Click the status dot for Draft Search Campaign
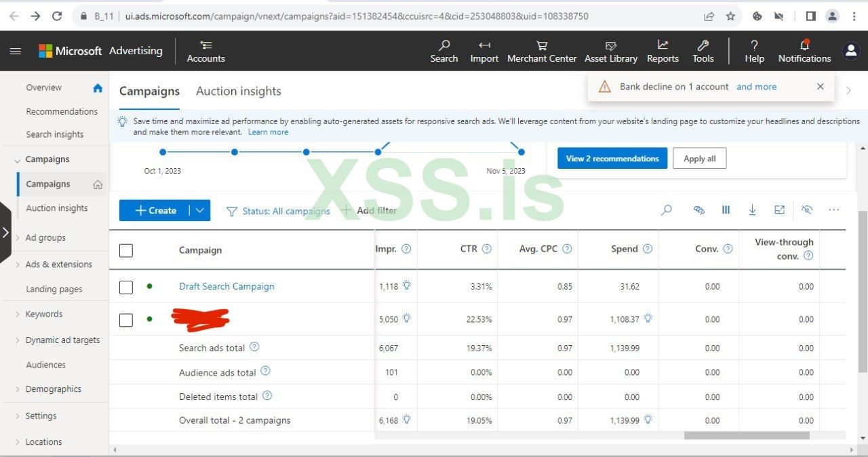The image size is (868, 457). (149, 286)
